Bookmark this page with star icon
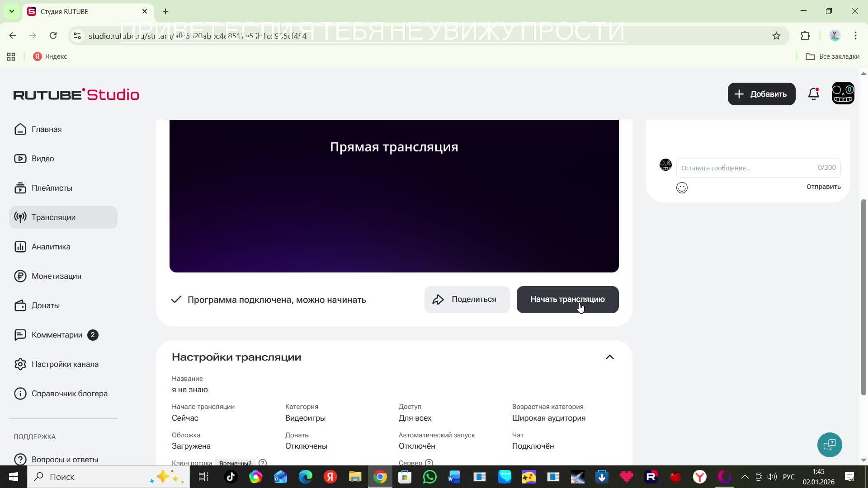868x488 pixels. [776, 36]
